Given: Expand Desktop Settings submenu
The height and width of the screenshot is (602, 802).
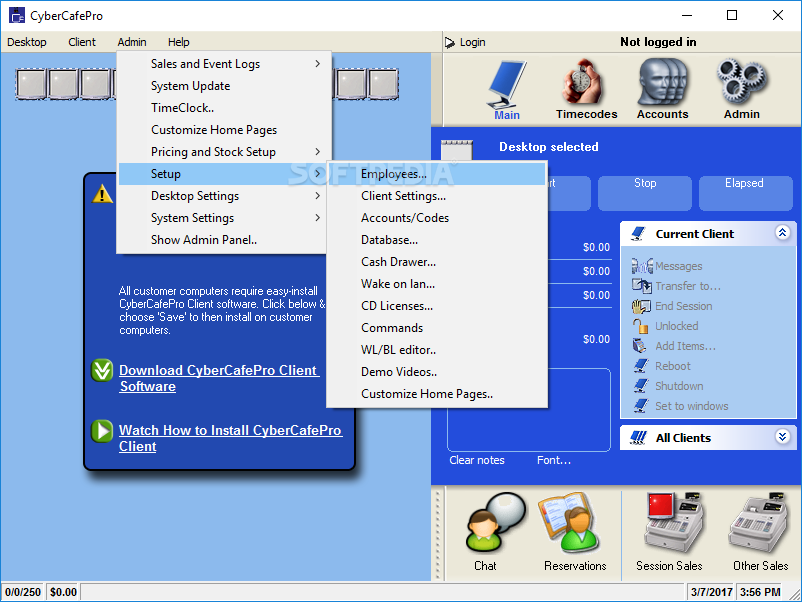Looking at the screenshot, I should (224, 196).
